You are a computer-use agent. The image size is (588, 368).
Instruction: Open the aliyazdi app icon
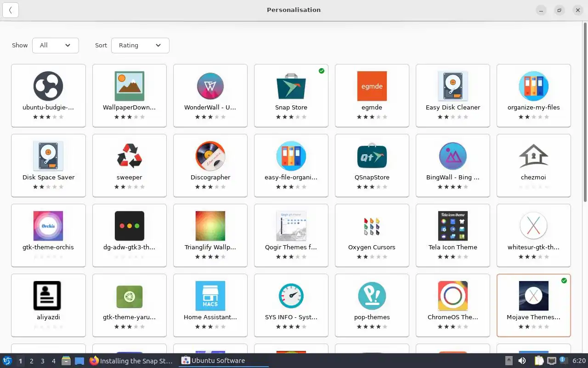[48, 296]
